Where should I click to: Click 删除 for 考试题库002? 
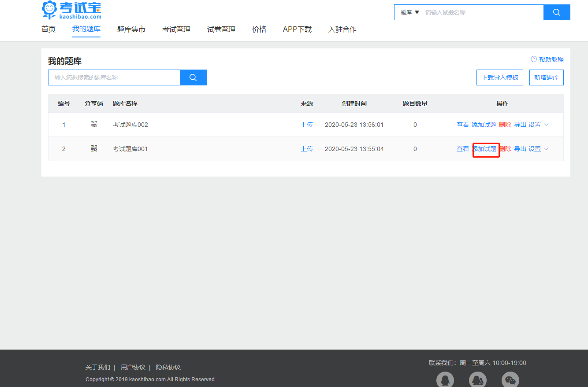point(505,125)
